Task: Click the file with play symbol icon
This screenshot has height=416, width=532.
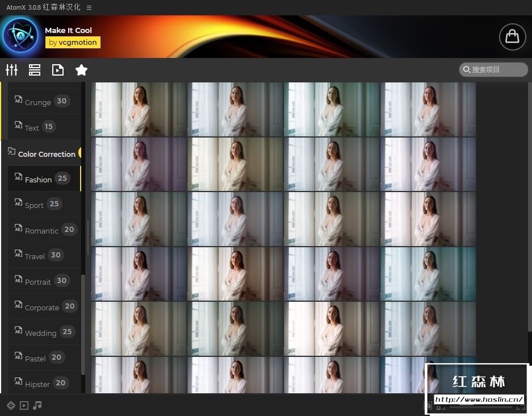Action: (58, 70)
